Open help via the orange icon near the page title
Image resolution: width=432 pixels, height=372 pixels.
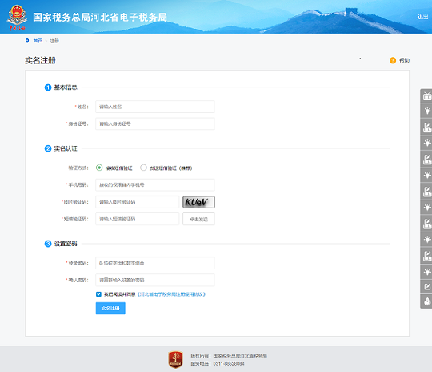(393, 60)
